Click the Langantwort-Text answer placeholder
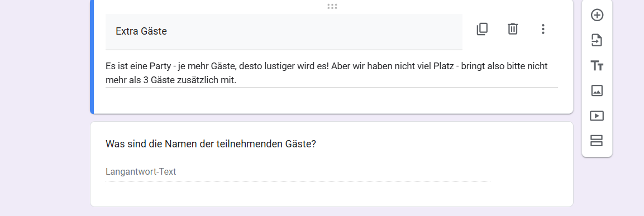Image resolution: width=644 pixels, height=216 pixels. point(141,172)
